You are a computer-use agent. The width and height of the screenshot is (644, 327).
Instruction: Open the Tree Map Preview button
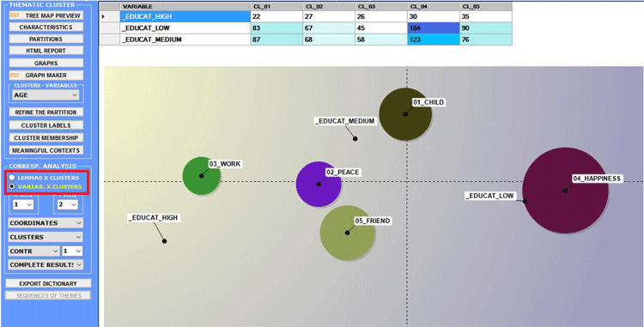click(46, 15)
